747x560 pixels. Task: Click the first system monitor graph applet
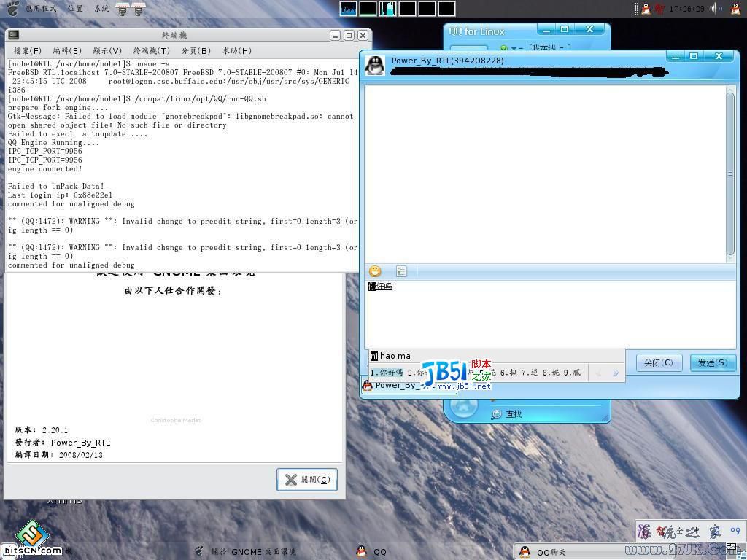tap(348, 9)
